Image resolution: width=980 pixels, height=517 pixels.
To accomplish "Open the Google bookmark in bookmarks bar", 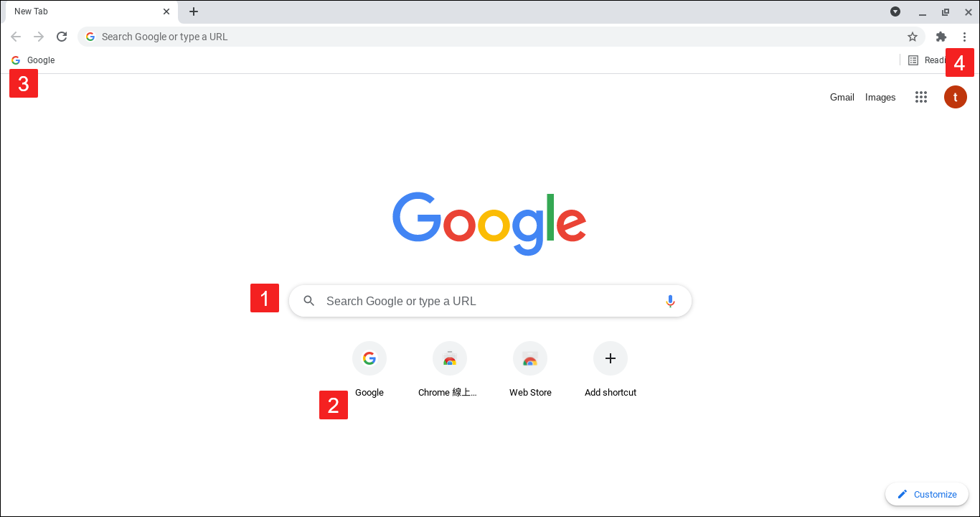I will 33,60.
